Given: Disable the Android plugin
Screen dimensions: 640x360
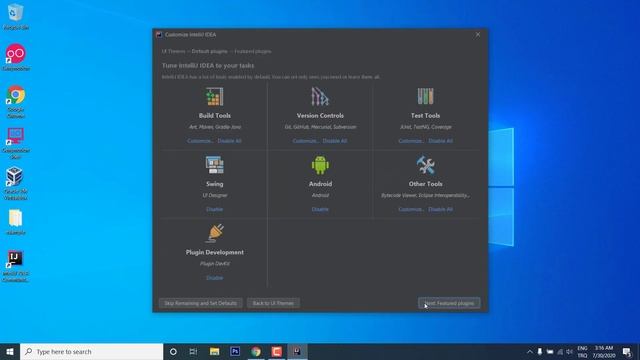Looking at the screenshot, I should [320, 209].
